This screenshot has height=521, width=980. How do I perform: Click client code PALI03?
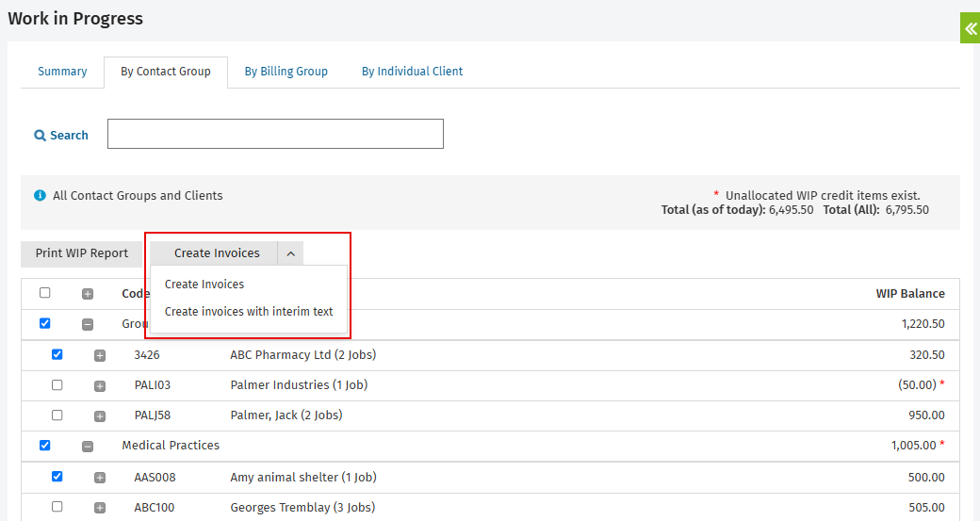[x=153, y=385]
